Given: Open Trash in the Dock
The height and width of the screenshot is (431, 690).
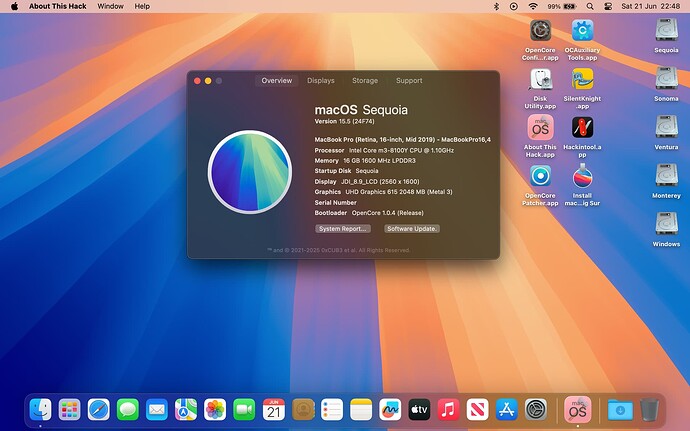Looking at the screenshot, I should 649,410.
